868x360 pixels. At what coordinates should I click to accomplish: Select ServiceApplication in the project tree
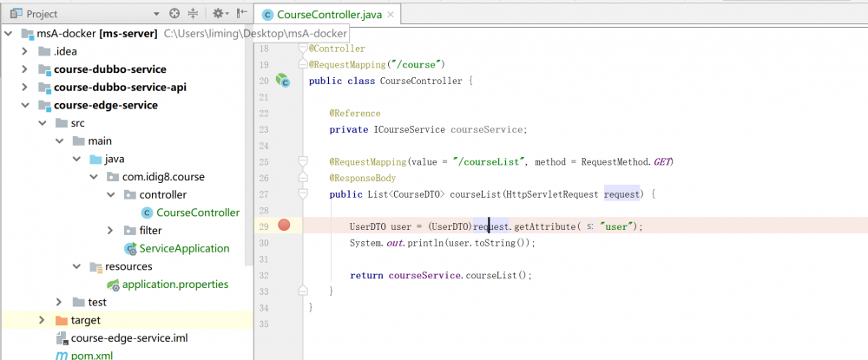tap(184, 248)
